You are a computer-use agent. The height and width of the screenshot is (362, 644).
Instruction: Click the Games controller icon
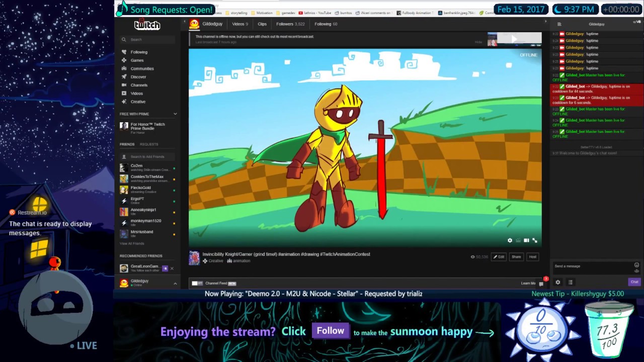124,60
